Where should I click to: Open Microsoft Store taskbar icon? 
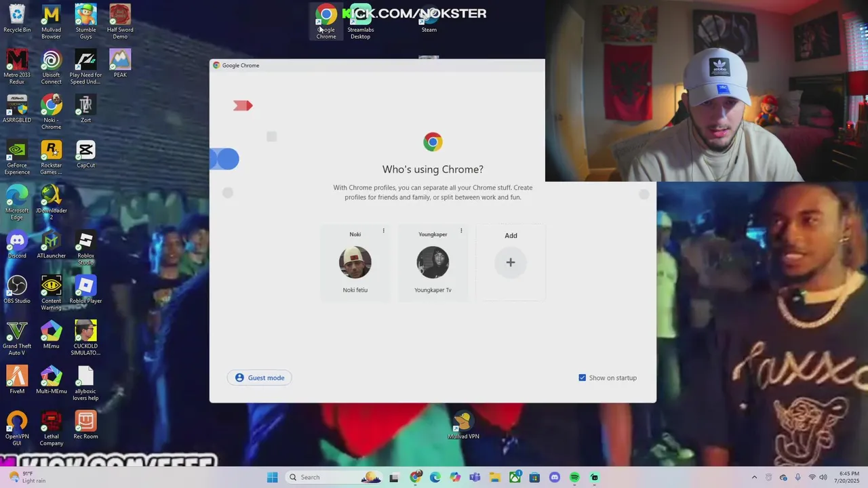pos(534,478)
